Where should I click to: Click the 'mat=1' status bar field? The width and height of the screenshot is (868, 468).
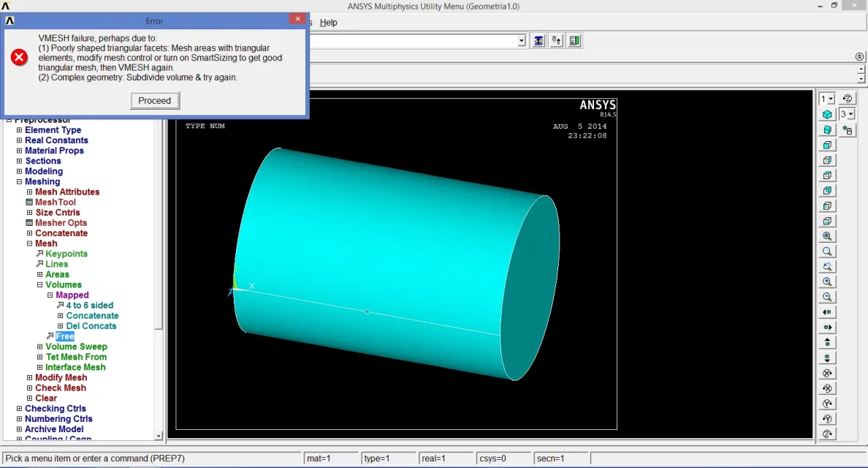331,458
